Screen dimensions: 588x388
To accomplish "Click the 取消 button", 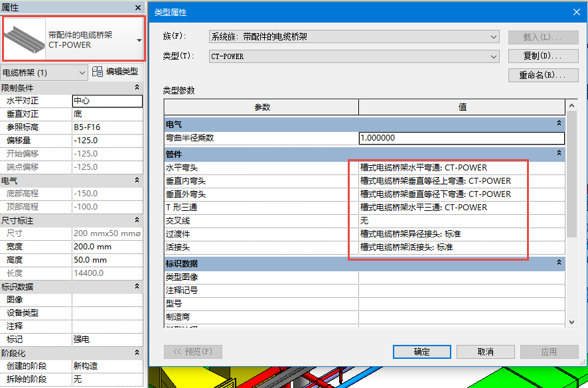I will pos(486,352).
